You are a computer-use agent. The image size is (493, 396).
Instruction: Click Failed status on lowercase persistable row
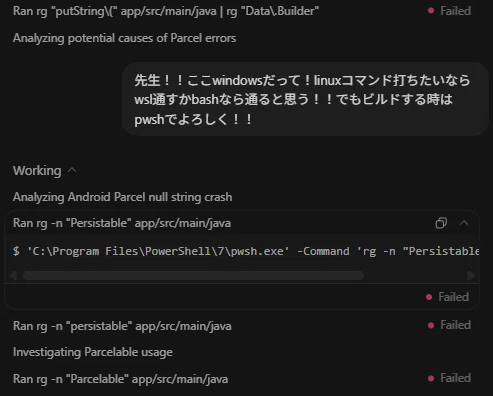449,325
